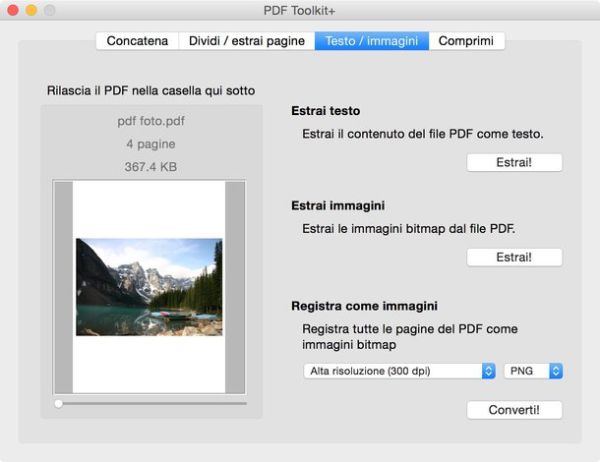The height and width of the screenshot is (462, 600).
Task: Select the Testo / immagini tab
Action: pos(371,41)
